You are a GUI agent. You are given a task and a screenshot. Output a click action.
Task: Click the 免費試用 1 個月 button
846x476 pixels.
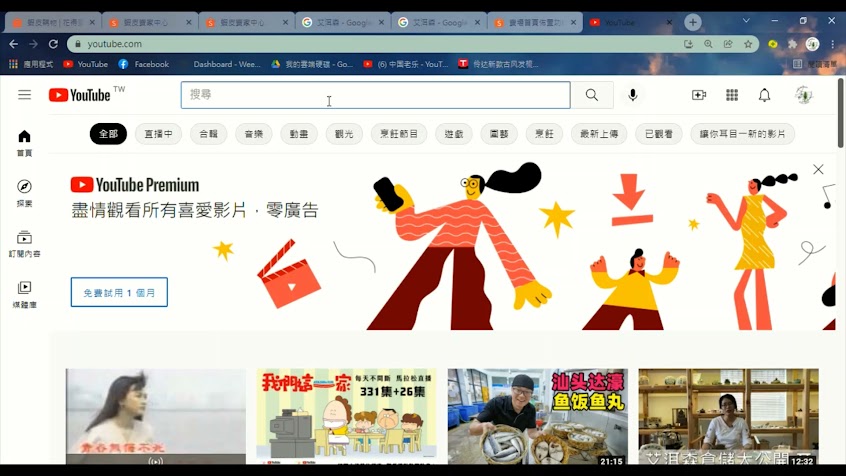(119, 292)
